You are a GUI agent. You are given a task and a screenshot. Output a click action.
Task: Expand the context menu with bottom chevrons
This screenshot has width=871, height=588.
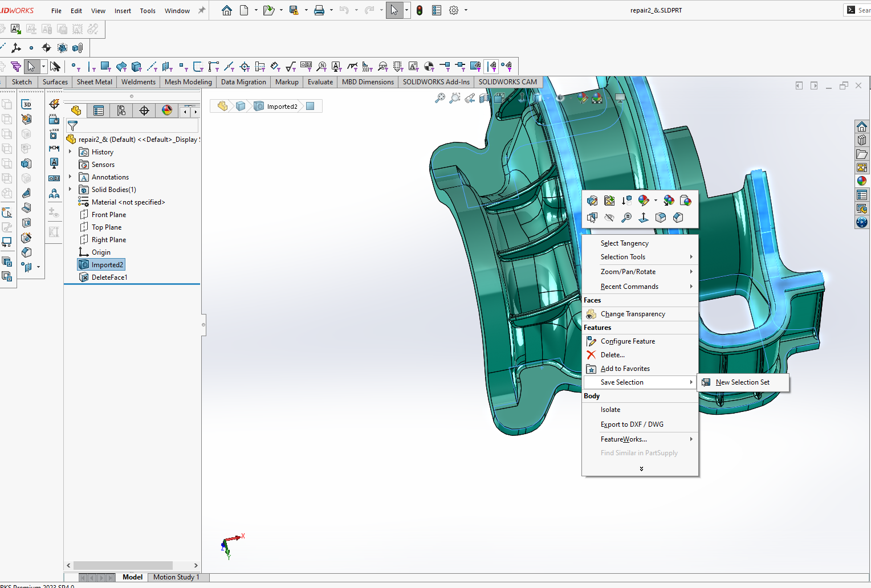pos(641,469)
